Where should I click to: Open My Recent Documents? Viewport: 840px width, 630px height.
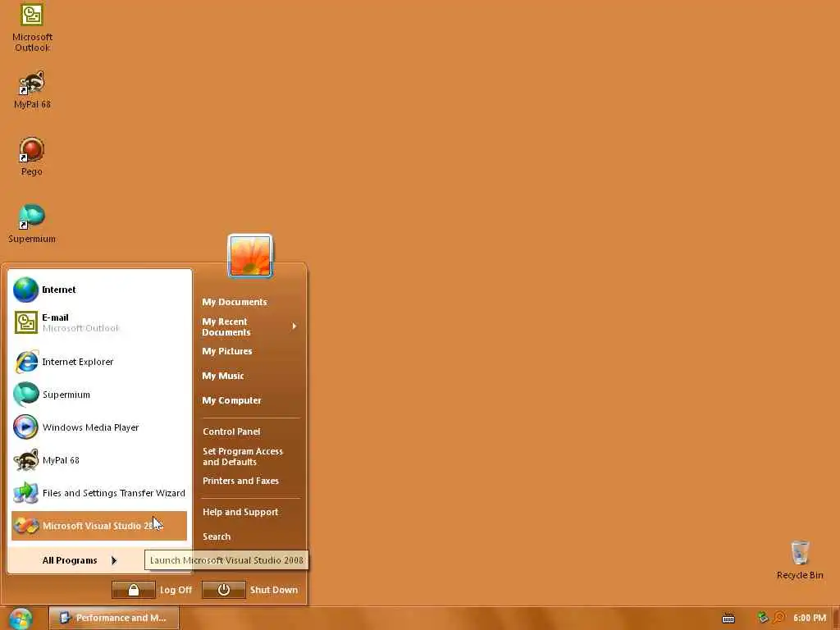click(x=226, y=326)
